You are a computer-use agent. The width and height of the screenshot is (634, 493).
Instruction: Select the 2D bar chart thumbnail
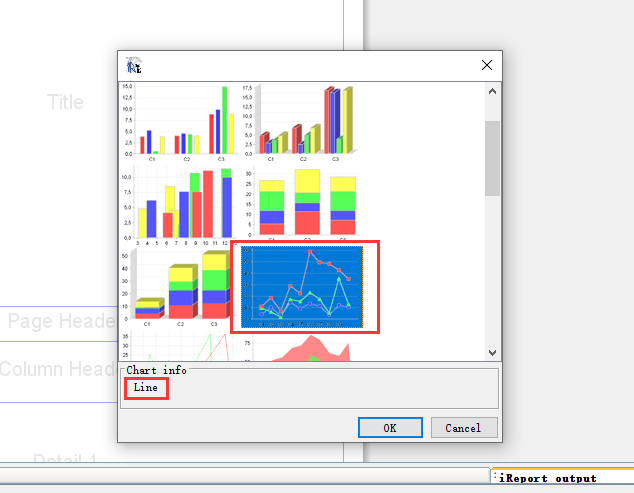coord(179,123)
